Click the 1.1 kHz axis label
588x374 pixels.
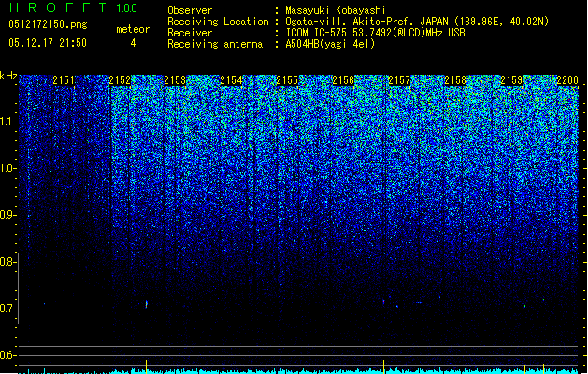pyautogui.click(x=8, y=122)
